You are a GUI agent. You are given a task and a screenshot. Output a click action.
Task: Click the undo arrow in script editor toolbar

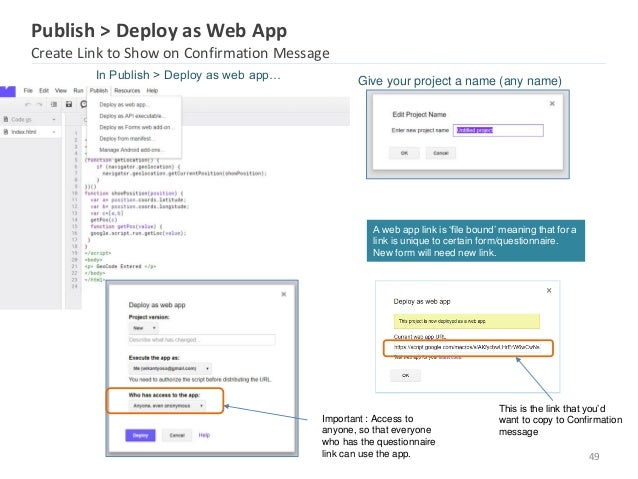click(x=28, y=105)
